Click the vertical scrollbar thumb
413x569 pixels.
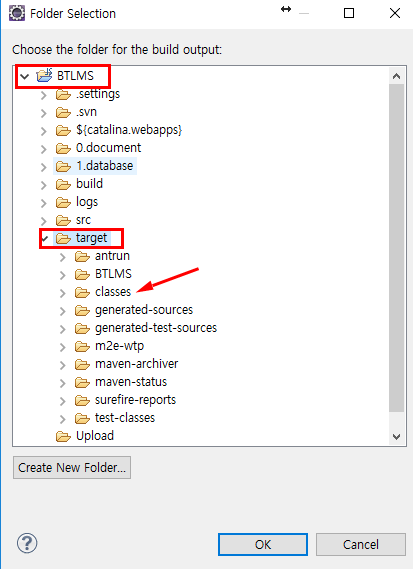pyautogui.click(x=397, y=248)
